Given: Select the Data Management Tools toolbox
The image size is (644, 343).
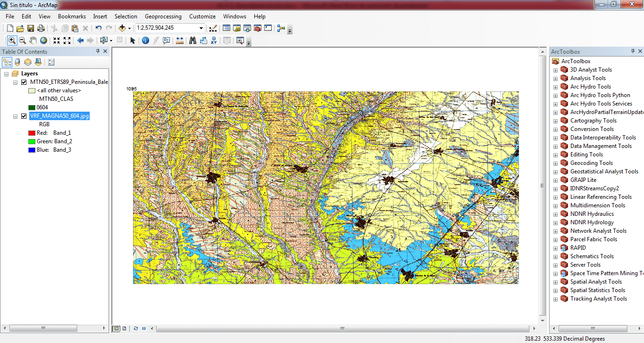Looking at the screenshot, I should (x=601, y=146).
